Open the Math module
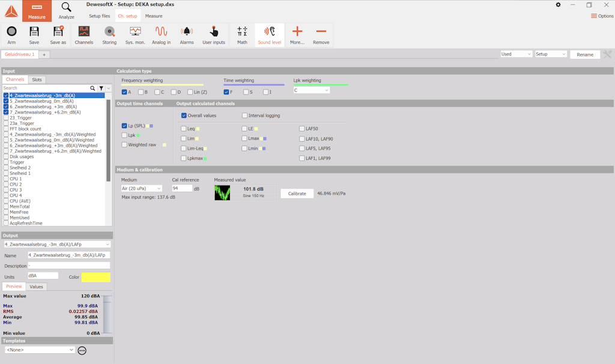Screen dimensions: 615x364 click(243, 31)
